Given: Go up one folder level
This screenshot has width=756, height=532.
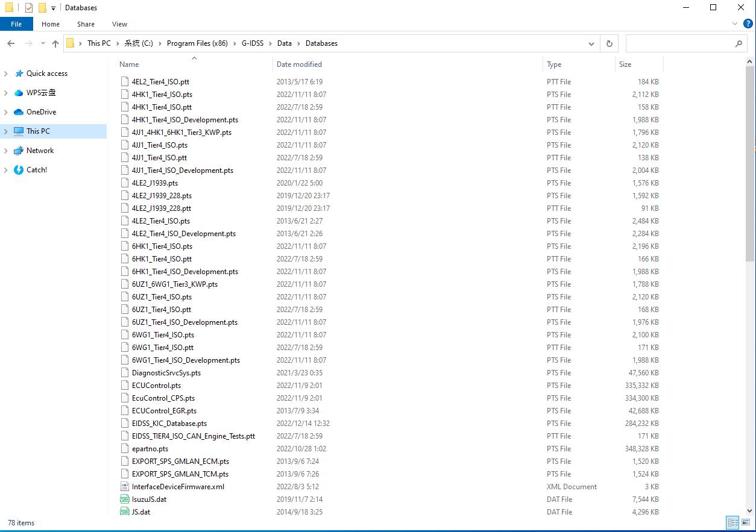Looking at the screenshot, I should [x=55, y=43].
